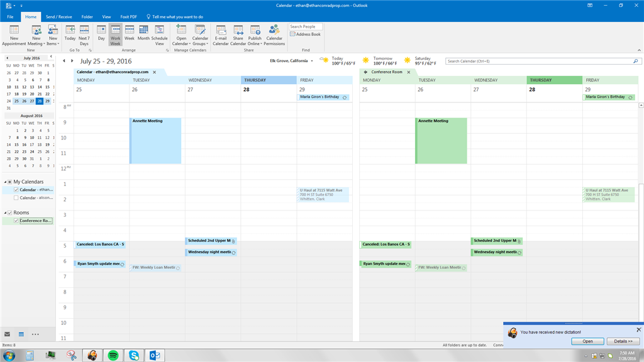
Task: Open the Open Calendar dropdown
Action: click(x=181, y=35)
